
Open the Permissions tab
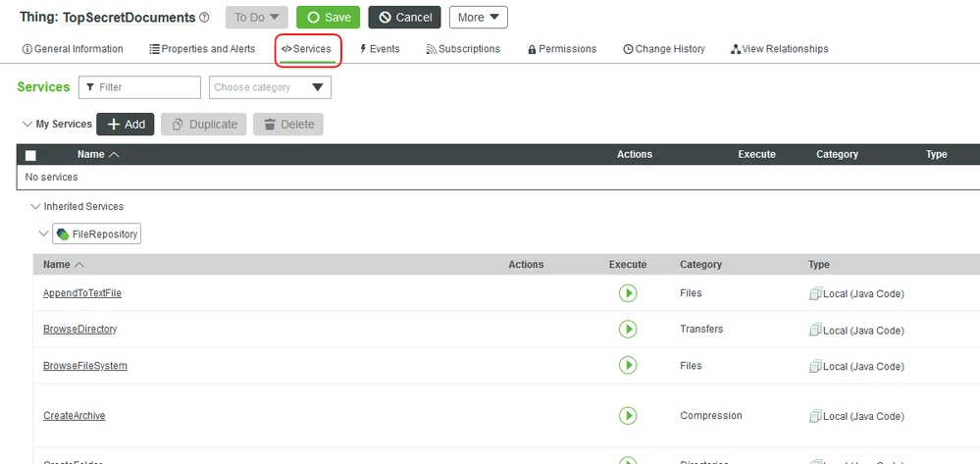[562, 49]
